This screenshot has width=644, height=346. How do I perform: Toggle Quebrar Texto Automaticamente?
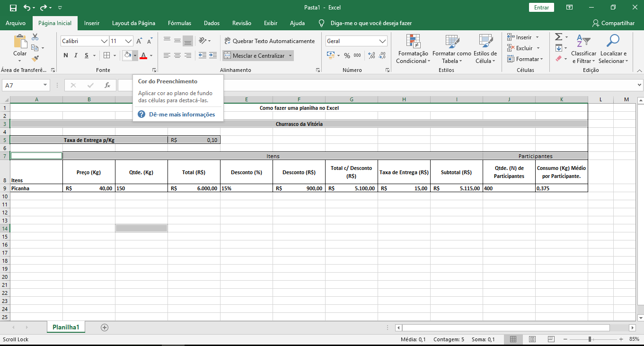pyautogui.click(x=269, y=41)
